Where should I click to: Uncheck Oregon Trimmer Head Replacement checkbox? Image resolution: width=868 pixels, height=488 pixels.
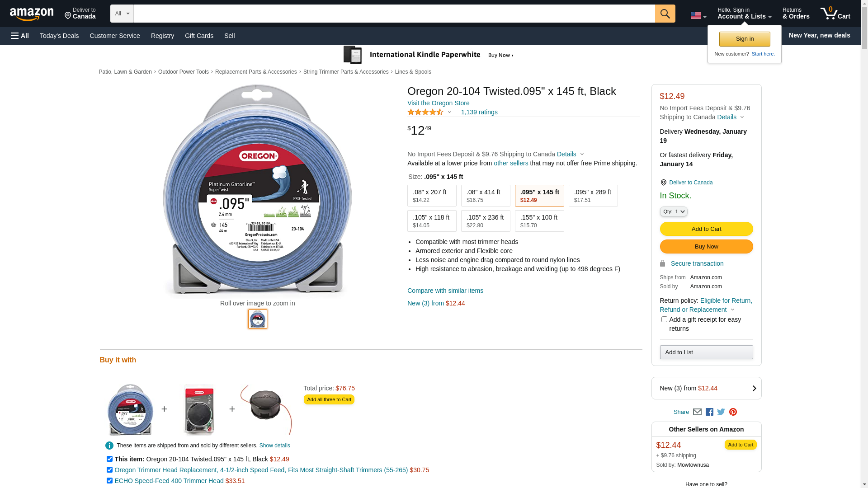pos(109,470)
